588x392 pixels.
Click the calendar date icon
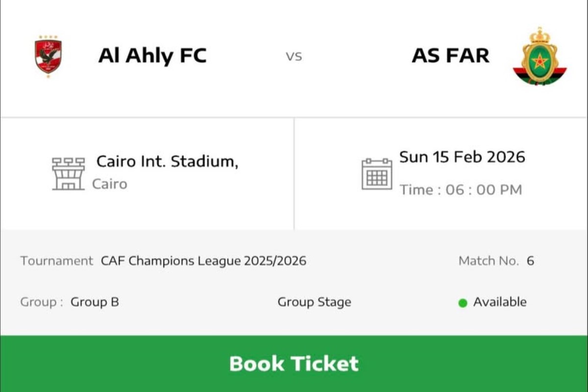point(376,174)
